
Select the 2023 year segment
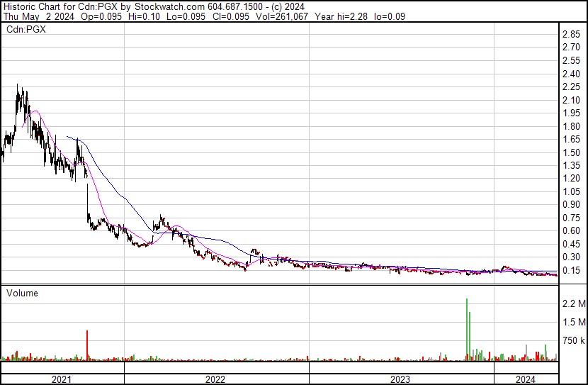[401, 379]
